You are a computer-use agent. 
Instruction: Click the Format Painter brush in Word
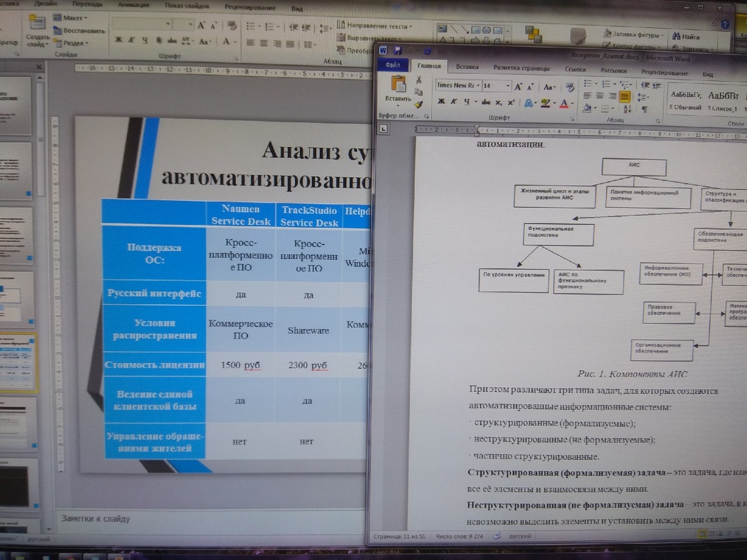click(x=418, y=104)
